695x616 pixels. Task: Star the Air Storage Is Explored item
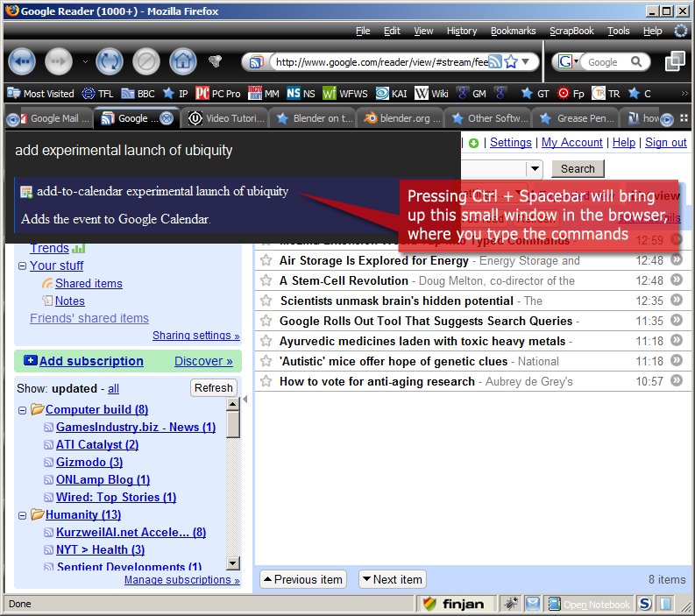pyautogui.click(x=266, y=260)
